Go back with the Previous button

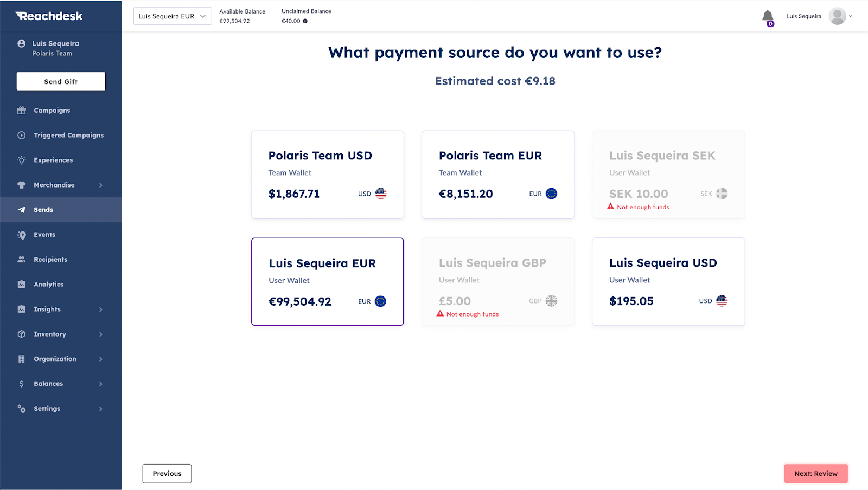[167, 474]
